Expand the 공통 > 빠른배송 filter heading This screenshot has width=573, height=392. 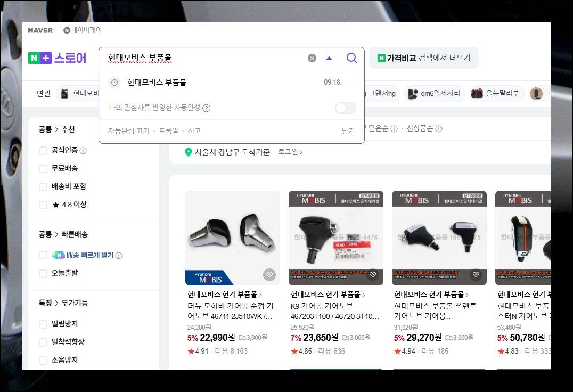(63, 234)
